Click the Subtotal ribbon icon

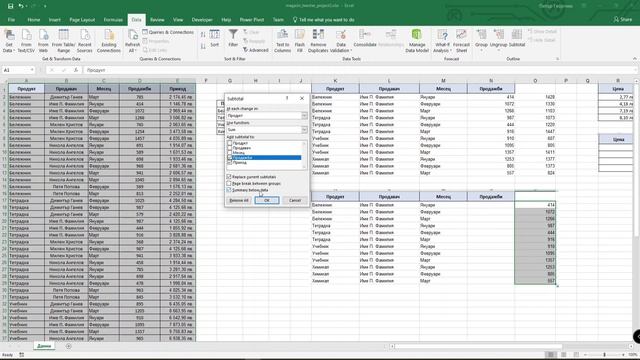pyautogui.click(x=516, y=35)
